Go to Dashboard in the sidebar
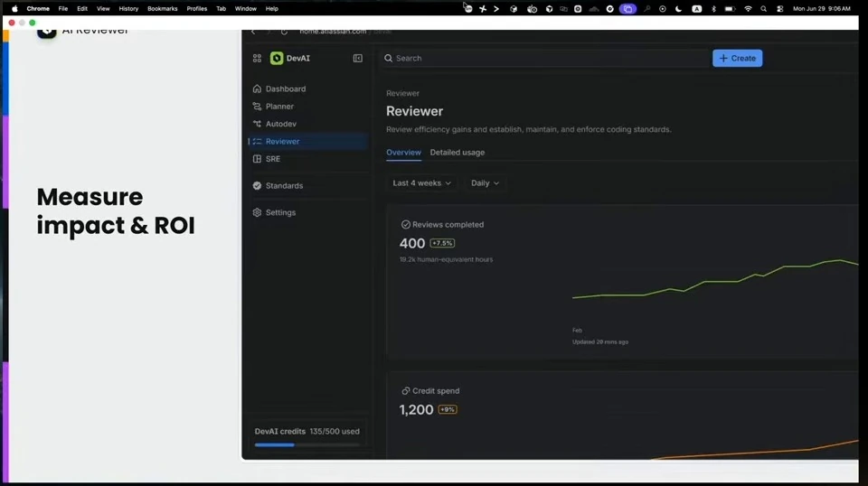 coord(307,89)
